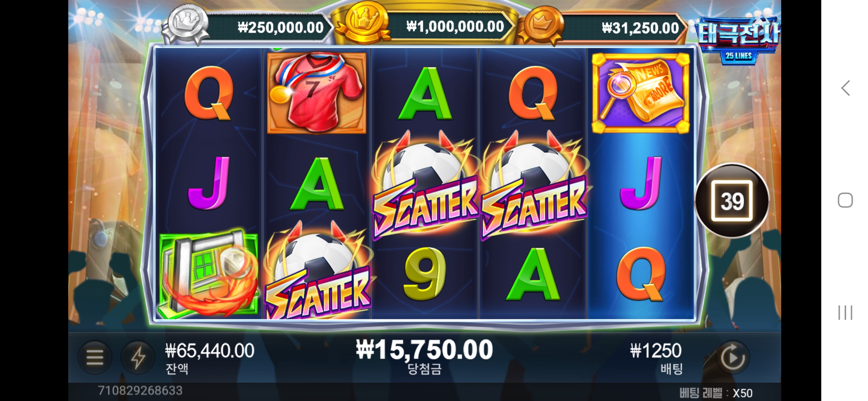Click the flaming goal net symbol

point(208,275)
